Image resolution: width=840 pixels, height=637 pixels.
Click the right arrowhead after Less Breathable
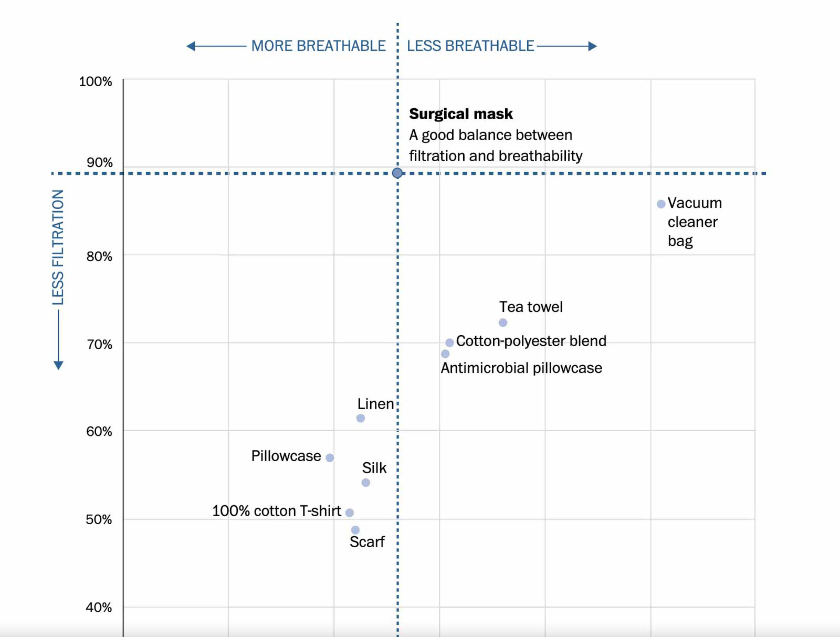pyautogui.click(x=593, y=46)
